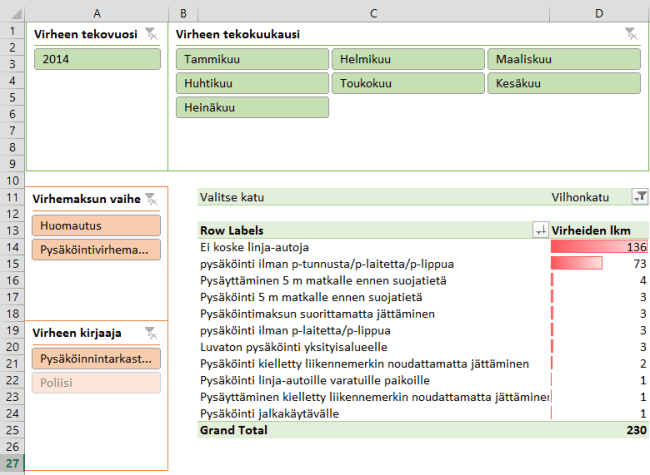Choose Huomautus in Virhemaksun vaihe slicer
The height and width of the screenshot is (475, 650).
97,225
